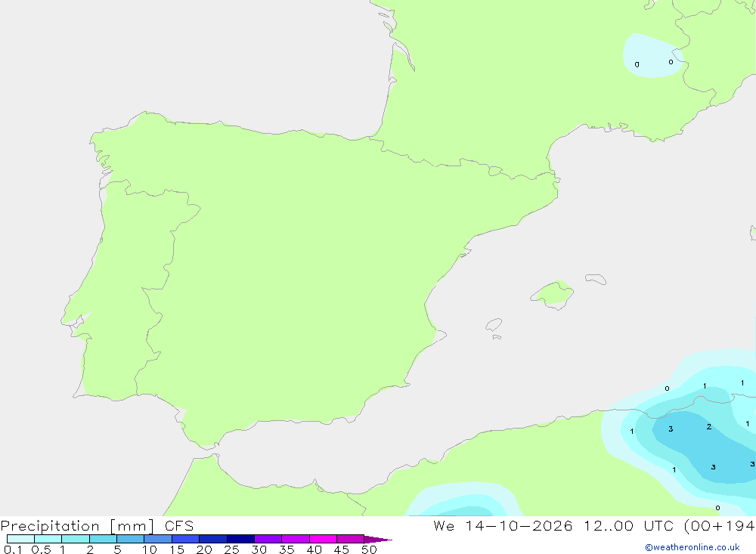Click the date '14-10-2026' in the footer
This screenshot has height=554, width=756.
(x=519, y=526)
